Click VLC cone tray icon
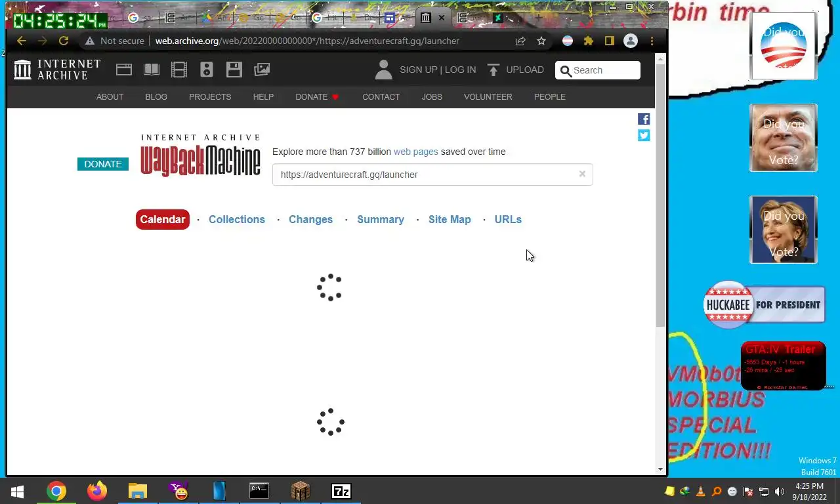Screen dimensions: 840x504 click(x=701, y=492)
